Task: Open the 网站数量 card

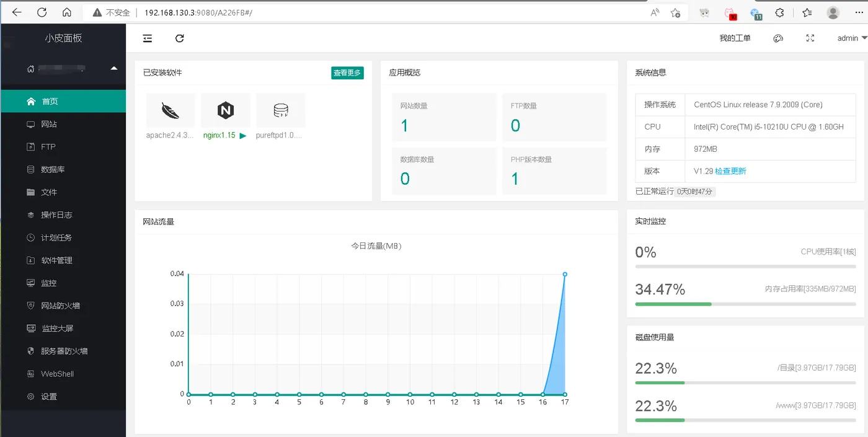Action: click(x=444, y=117)
